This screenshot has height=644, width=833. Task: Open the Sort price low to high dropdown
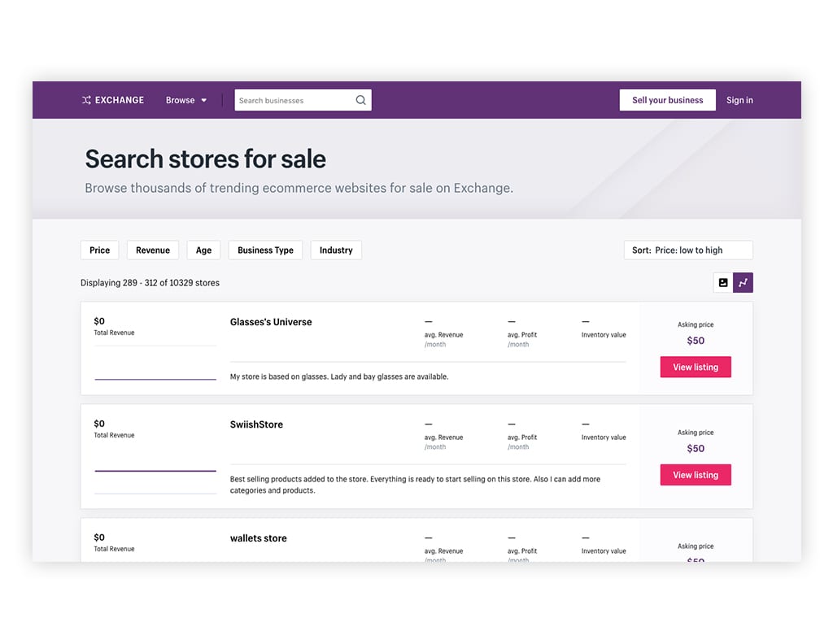click(687, 250)
